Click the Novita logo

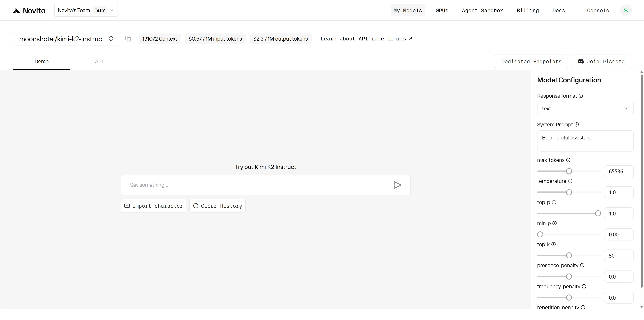pos(29,11)
